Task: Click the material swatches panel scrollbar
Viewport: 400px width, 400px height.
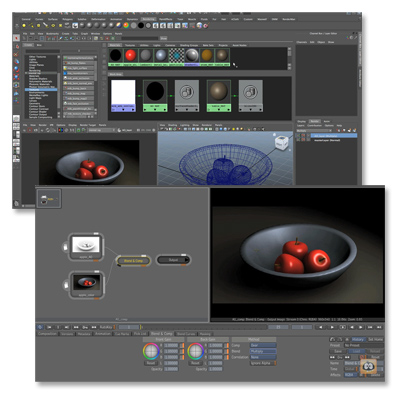Action: point(289,58)
